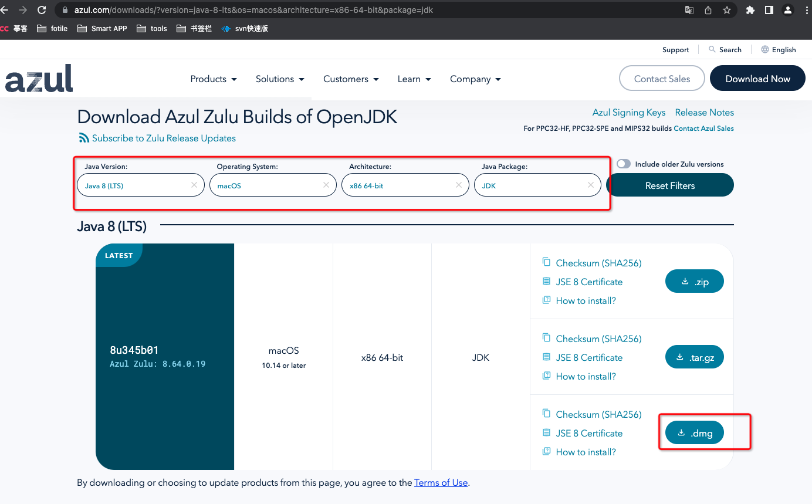The image size is (812, 504).
Task: Open the Smart APP bookmarks folder
Action: [102, 28]
